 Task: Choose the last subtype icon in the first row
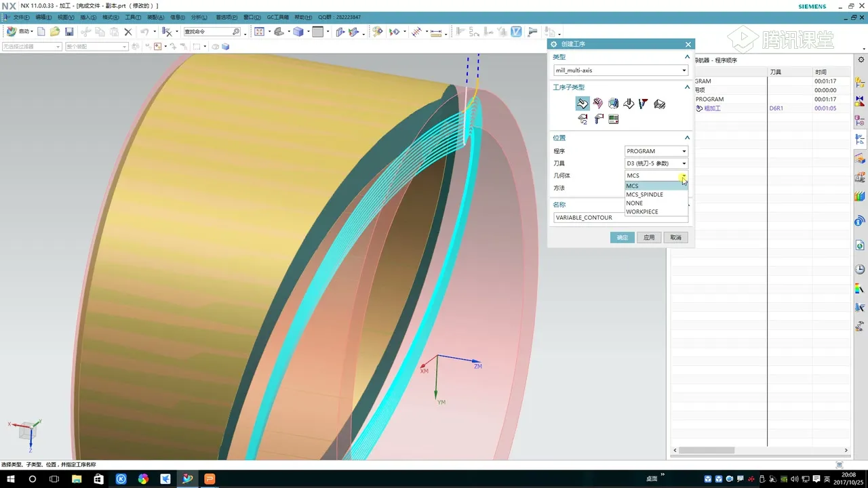point(659,104)
